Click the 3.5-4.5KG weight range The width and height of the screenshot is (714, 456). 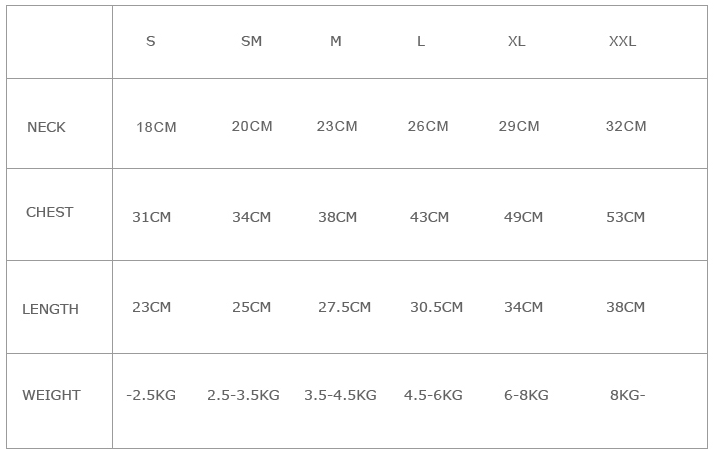(x=340, y=395)
